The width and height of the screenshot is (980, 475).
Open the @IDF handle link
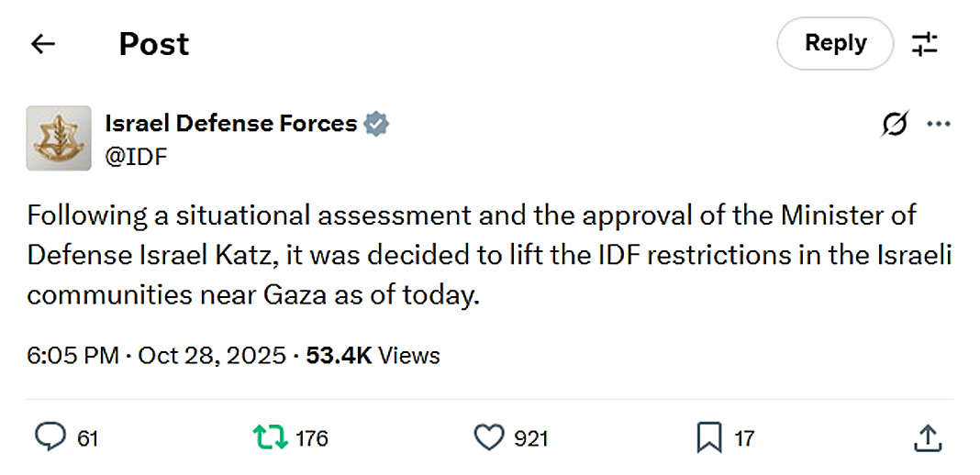(x=136, y=157)
